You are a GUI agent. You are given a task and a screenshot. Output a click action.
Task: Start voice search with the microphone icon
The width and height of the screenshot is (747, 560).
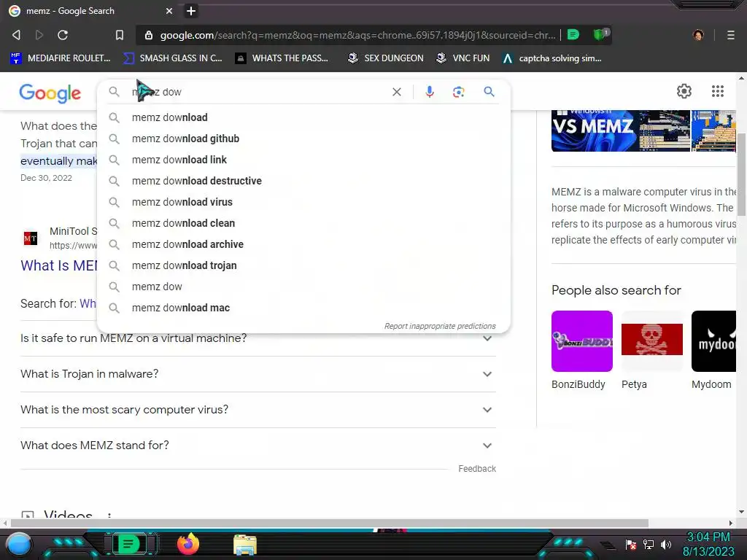429,92
